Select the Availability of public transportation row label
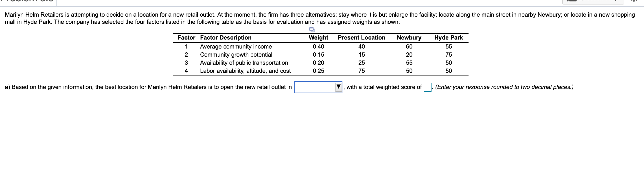Viewport: 644px width, 173px height. point(244,63)
